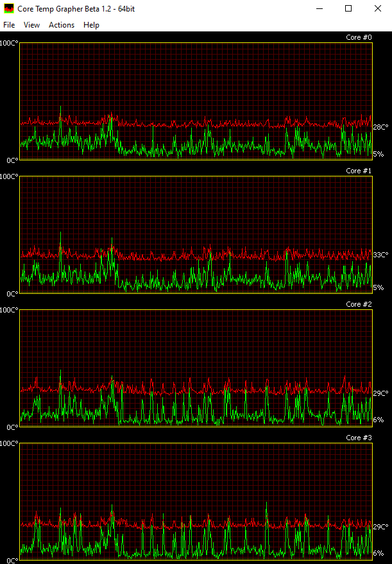
Task: Open the Actions menu
Action: (x=62, y=25)
